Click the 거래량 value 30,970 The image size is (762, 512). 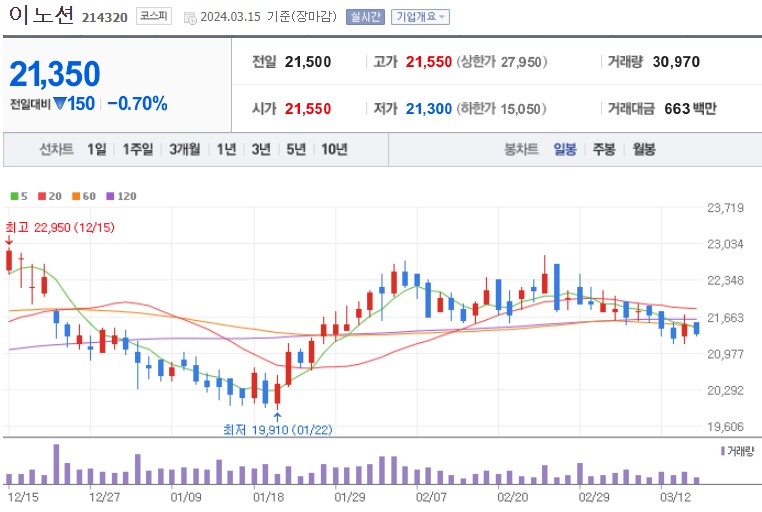[x=676, y=62]
